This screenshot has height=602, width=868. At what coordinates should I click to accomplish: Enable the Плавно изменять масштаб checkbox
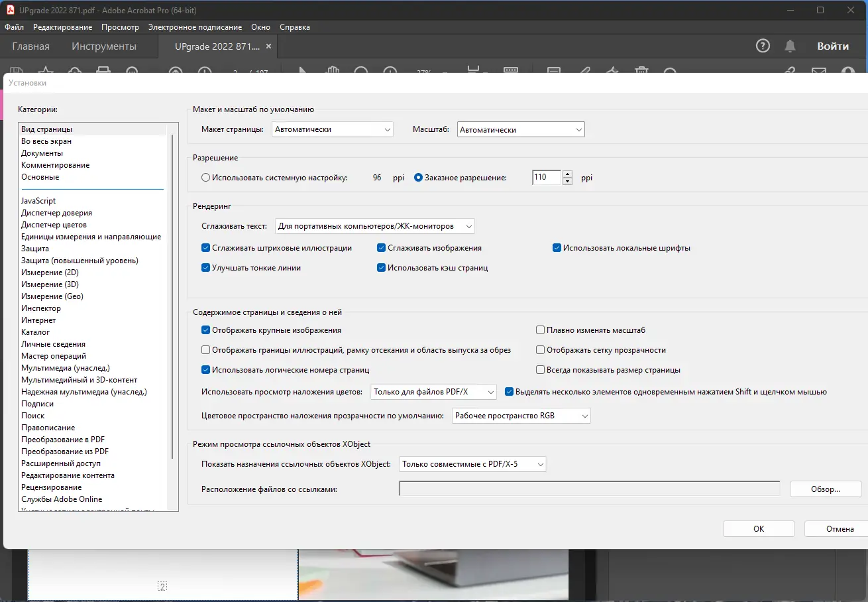(541, 330)
